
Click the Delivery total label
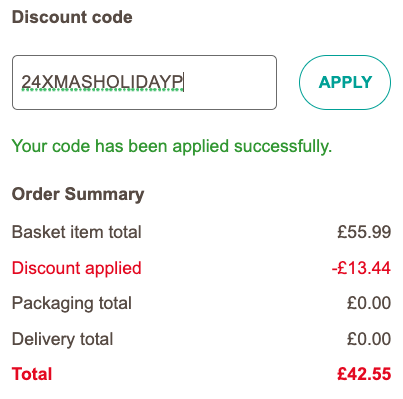[63, 339]
